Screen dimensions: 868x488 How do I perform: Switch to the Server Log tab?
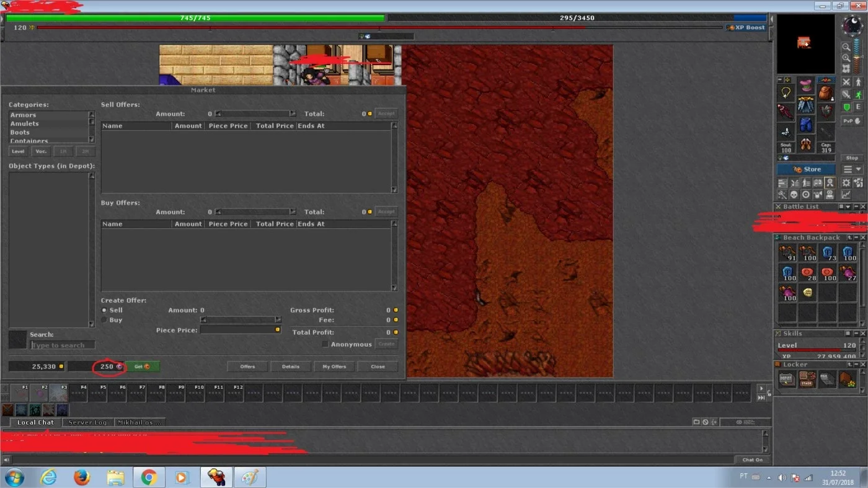click(x=87, y=422)
